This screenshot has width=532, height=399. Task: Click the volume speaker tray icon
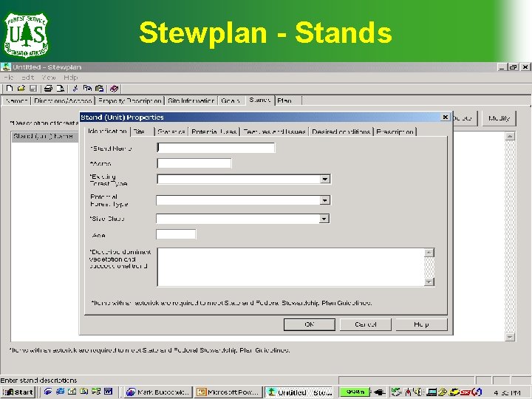click(x=419, y=392)
